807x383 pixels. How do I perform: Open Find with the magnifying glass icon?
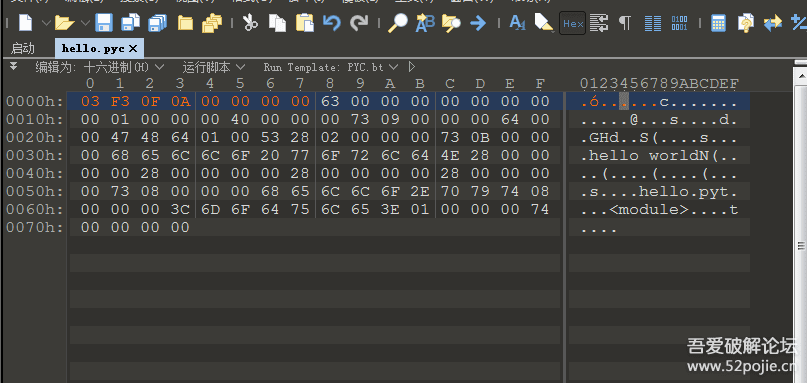[x=397, y=23]
